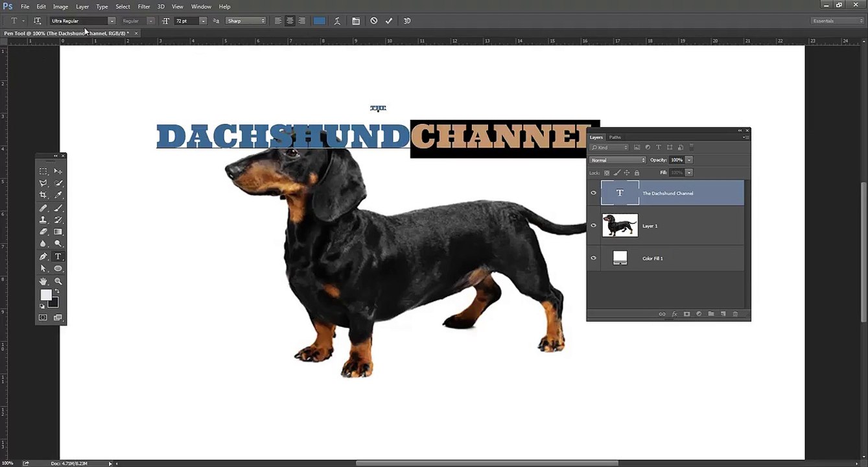Open the Character and Paragraph panels icon
Image resolution: width=868 pixels, height=467 pixels.
356,21
